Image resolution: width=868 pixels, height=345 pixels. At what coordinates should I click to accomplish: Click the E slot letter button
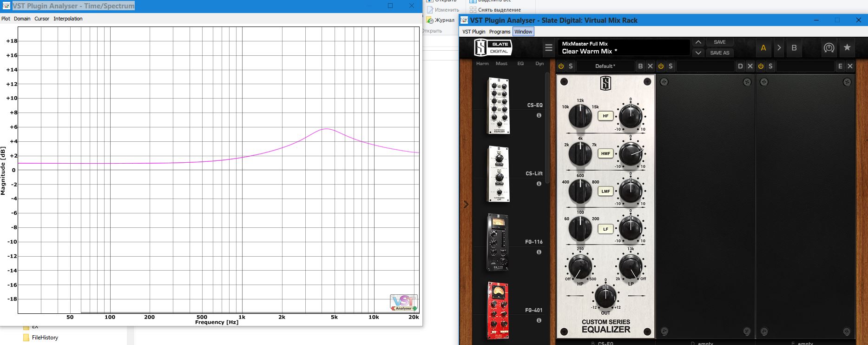coord(840,66)
